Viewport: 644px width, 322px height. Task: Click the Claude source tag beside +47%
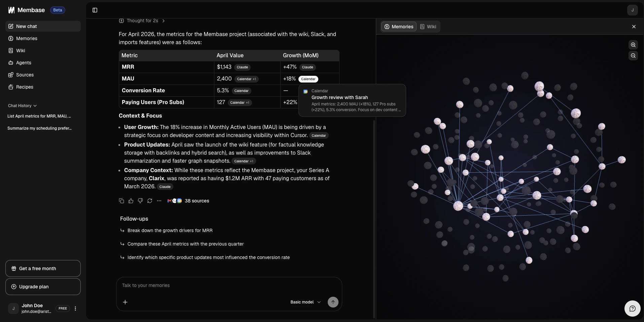coord(308,67)
